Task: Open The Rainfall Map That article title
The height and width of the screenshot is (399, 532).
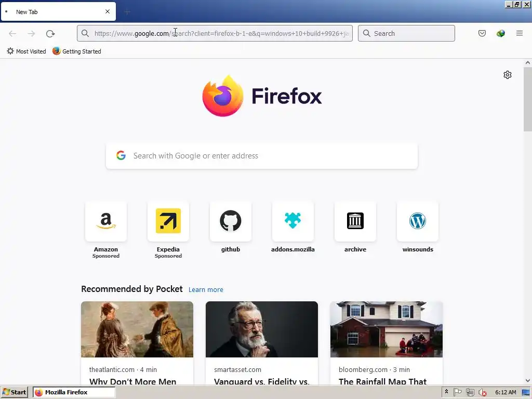Action: tap(382, 381)
